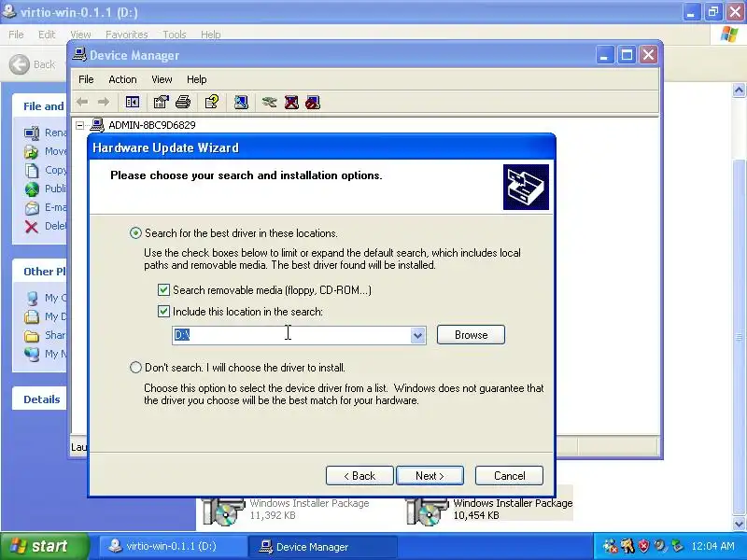Open the Properties toolbar icon in Device Manager
The image size is (747, 560).
(x=161, y=102)
